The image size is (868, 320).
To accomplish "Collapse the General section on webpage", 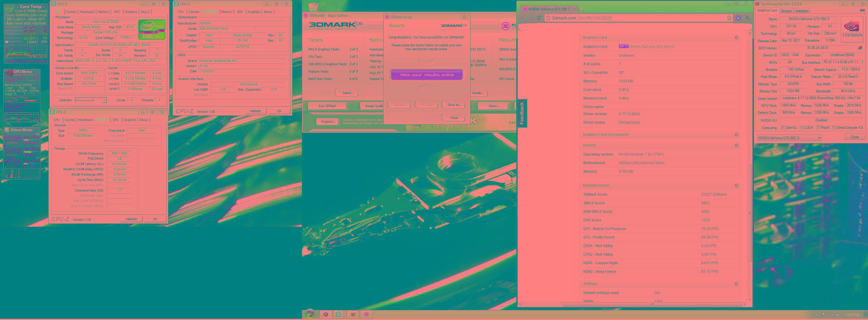I will pos(736,145).
